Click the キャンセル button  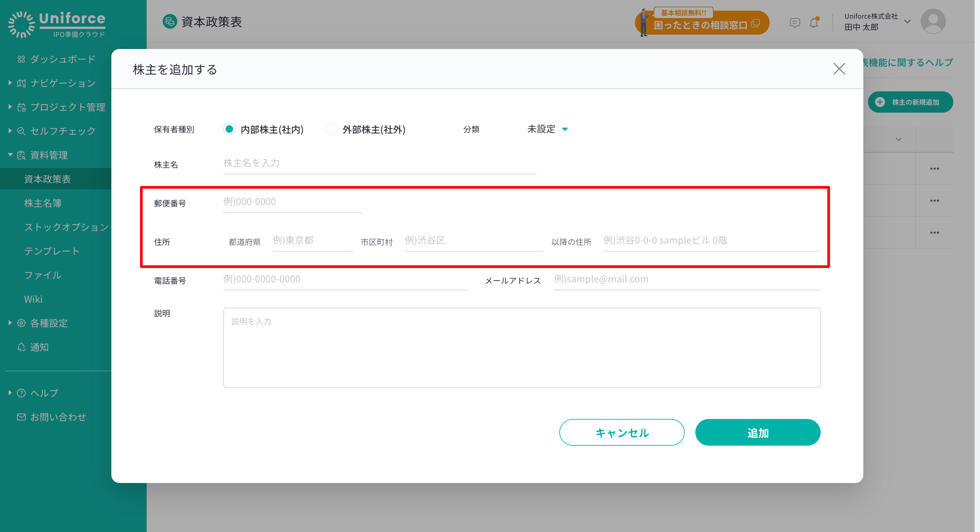point(622,432)
